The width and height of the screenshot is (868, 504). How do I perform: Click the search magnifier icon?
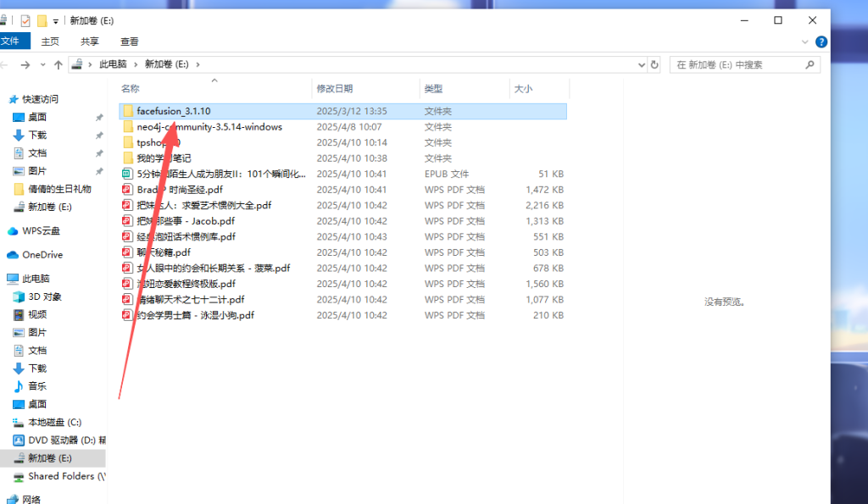coord(811,64)
